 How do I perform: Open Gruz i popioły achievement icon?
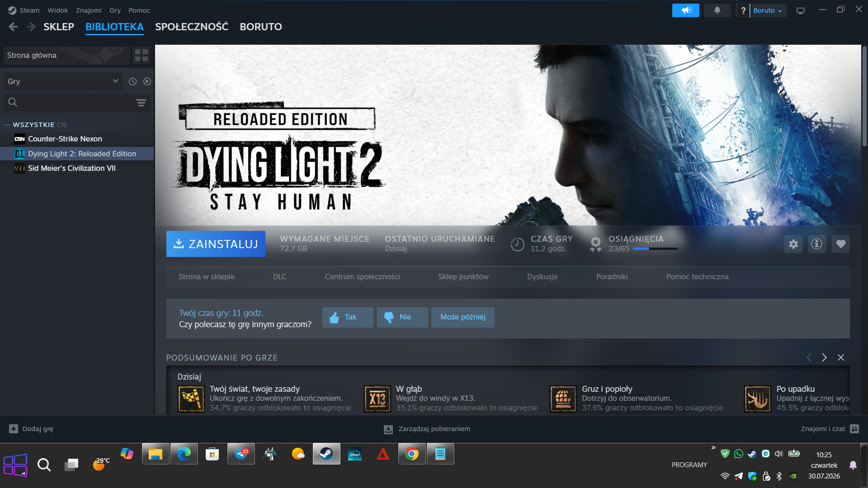pos(563,399)
